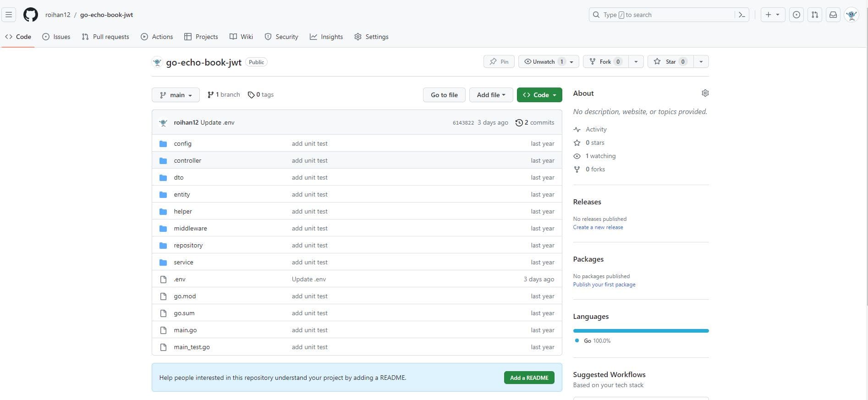
Task: Click the GitHub logo home icon
Action: pos(31,15)
